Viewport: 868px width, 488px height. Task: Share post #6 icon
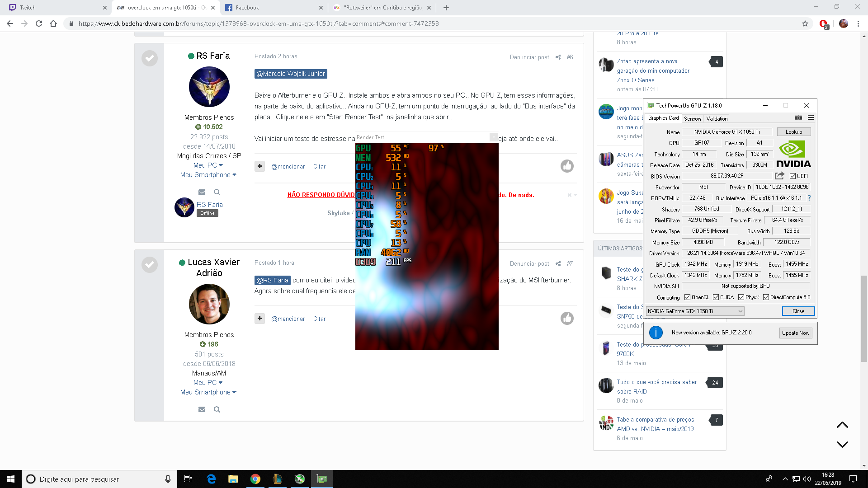point(558,57)
